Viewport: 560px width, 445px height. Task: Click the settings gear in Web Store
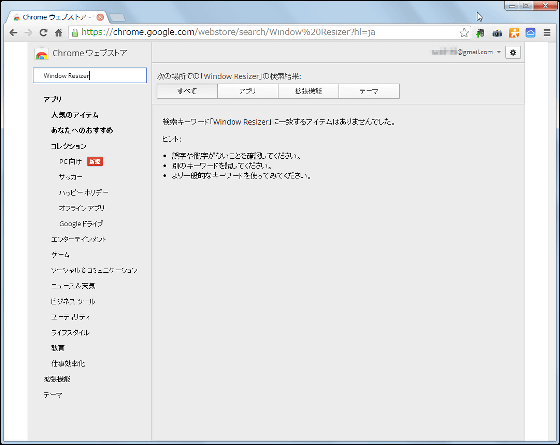point(513,52)
